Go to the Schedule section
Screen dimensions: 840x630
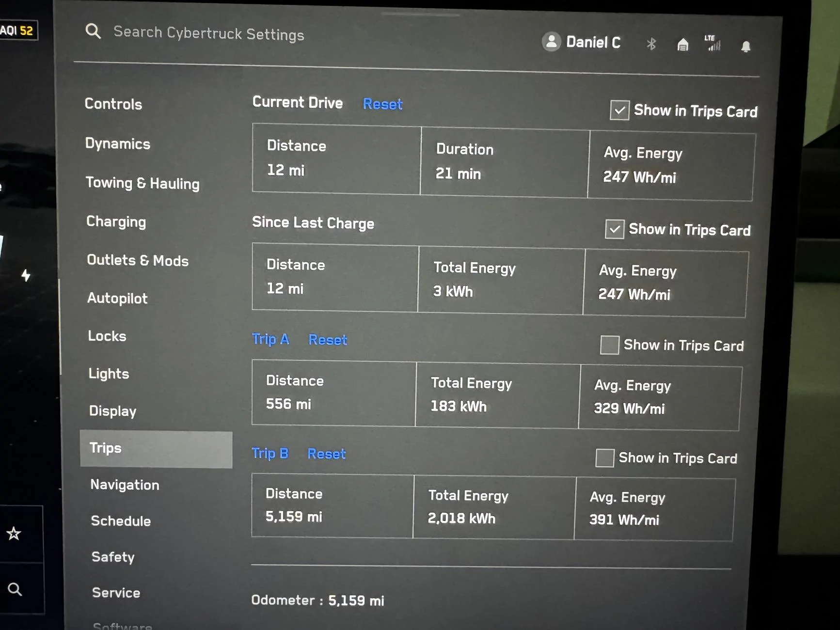(x=121, y=521)
